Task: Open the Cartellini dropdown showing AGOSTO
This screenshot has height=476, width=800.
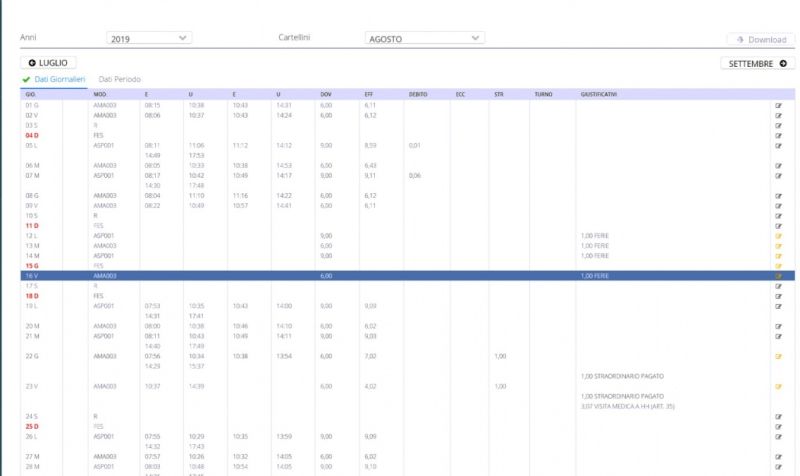Action: coord(424,38)
